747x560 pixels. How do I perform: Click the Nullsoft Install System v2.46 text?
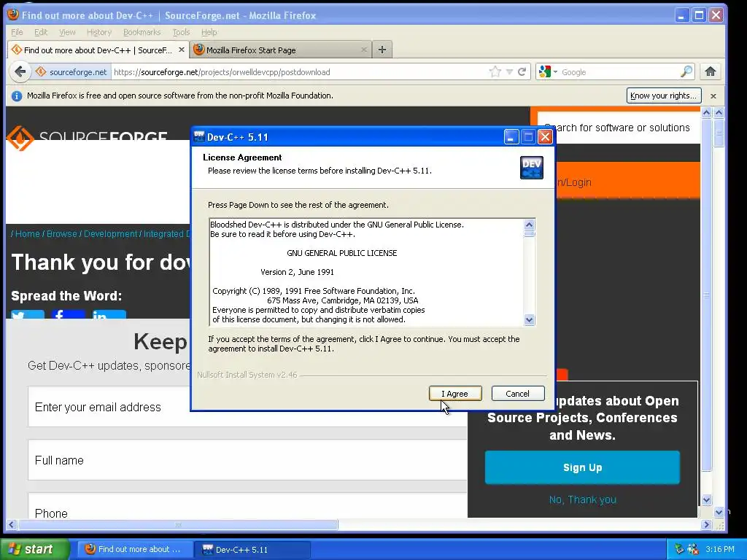(247, 375)
